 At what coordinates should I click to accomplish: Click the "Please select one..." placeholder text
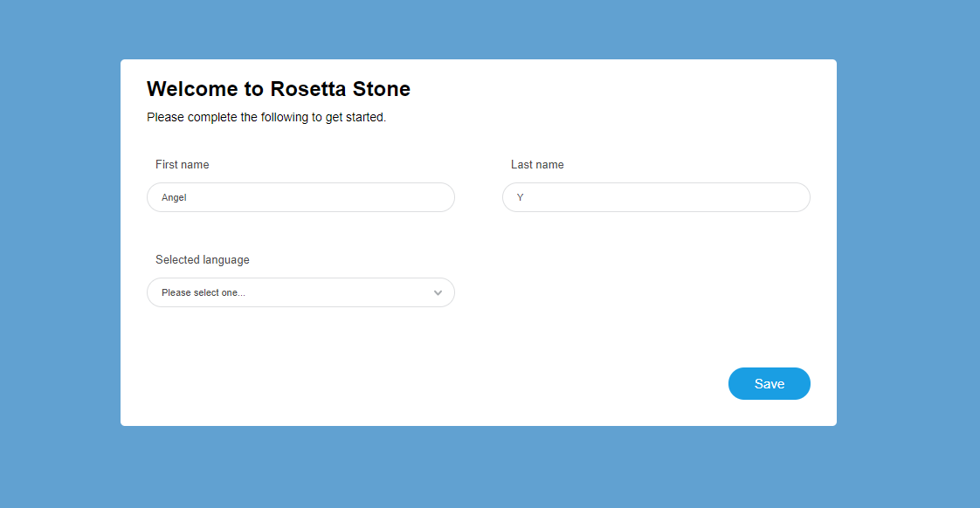(x=204, y=293)
